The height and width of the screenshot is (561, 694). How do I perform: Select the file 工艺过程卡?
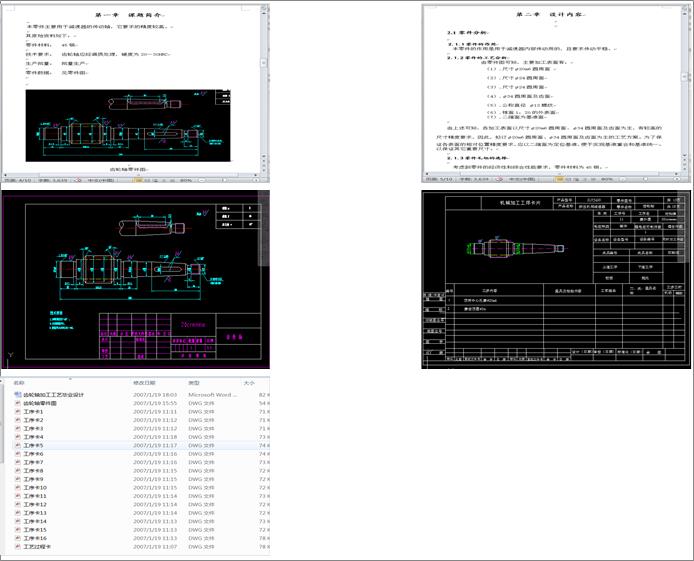37,546
